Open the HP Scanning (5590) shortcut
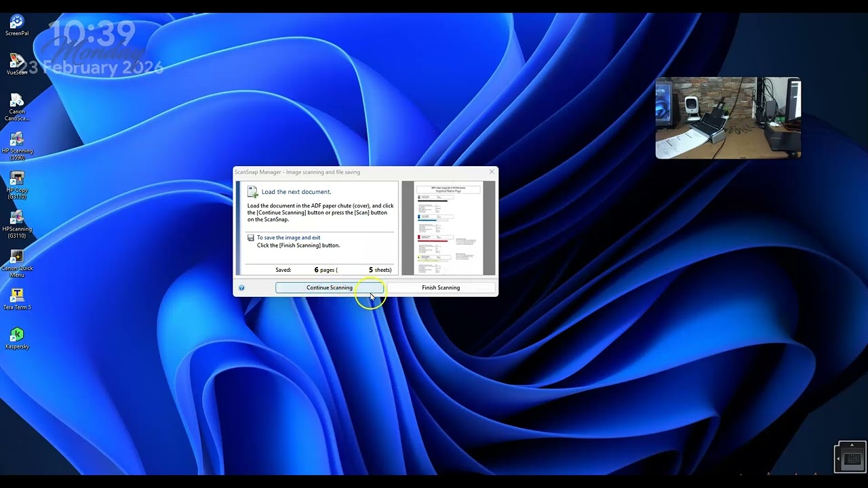 17,146
